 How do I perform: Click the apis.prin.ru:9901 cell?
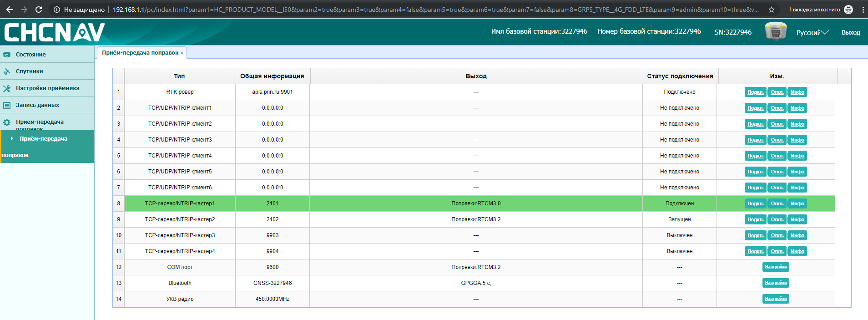click(x=273, y=92)
